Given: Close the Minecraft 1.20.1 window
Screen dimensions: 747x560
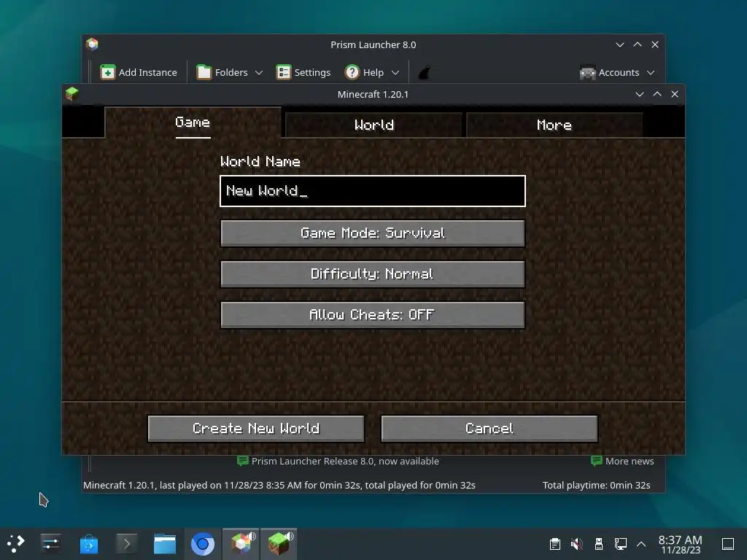Looking at the screenshot, I should click(x=675, y=94).
